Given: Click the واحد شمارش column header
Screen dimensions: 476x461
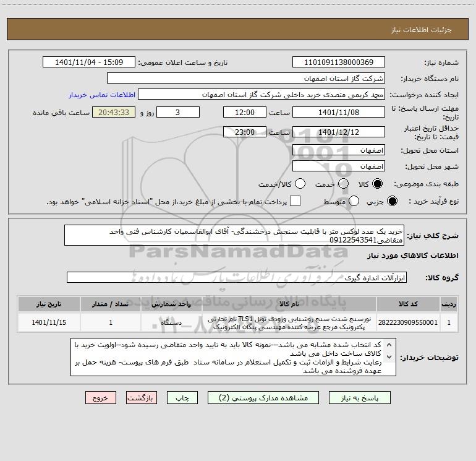Looking at the screenshot, I should (x=171, y=304).
